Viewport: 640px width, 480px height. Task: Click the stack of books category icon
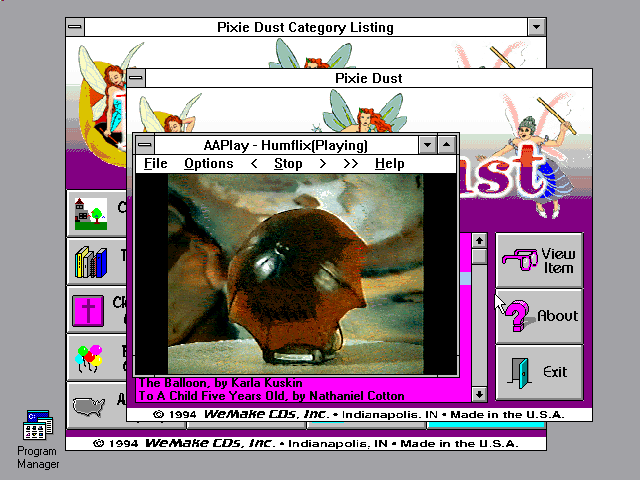91,262
